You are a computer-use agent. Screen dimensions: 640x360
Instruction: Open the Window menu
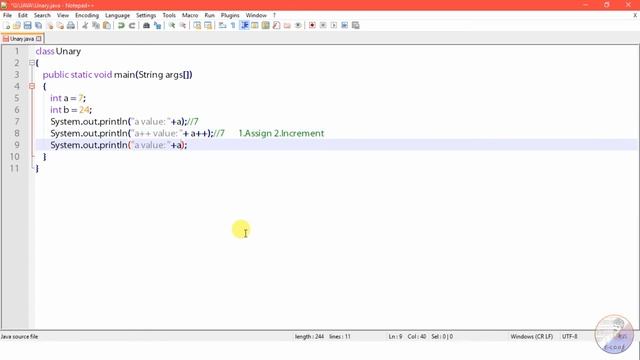tap(256, 15)
